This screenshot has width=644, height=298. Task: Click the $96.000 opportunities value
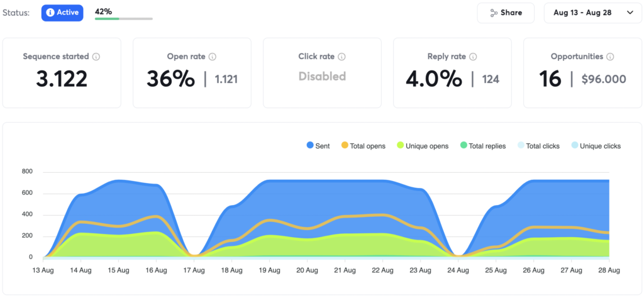[x=603, y=79]
